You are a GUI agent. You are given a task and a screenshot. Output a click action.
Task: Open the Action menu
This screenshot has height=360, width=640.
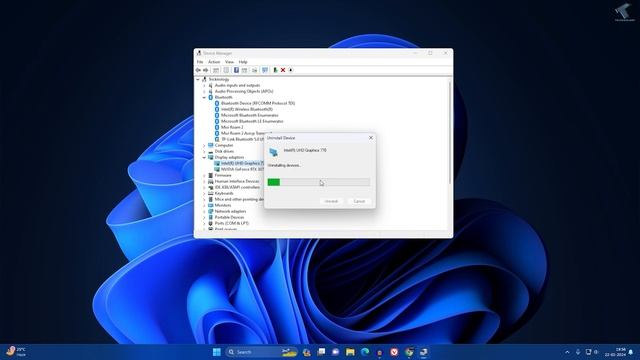point(214,62)
